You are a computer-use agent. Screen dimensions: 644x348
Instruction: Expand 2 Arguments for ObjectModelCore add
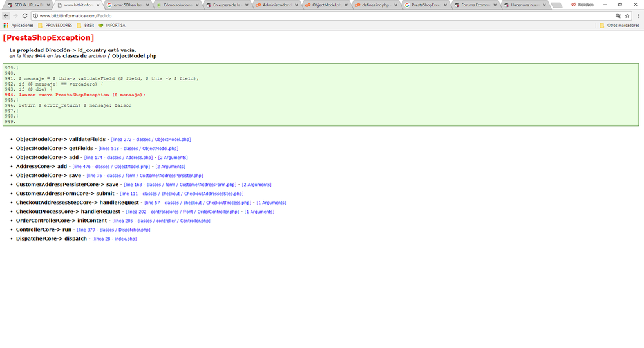(x=173, y=158)
